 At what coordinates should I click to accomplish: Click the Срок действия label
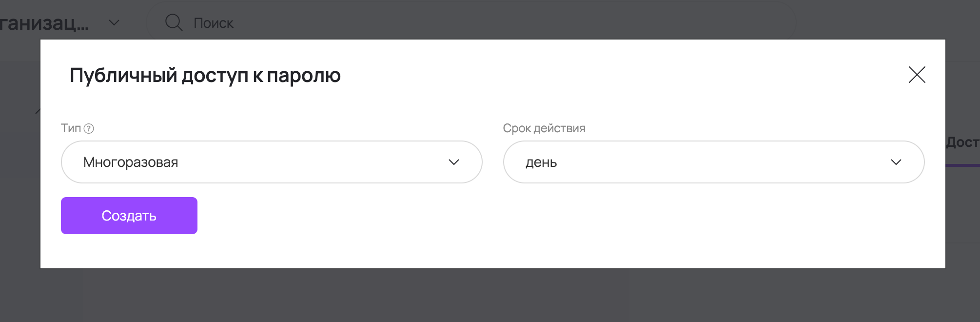(x=545, y=128)
